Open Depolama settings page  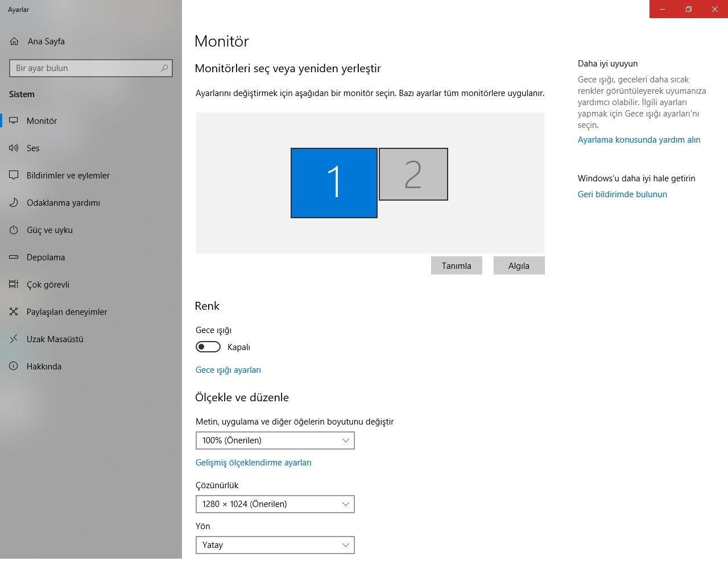(x=91, y=257)
